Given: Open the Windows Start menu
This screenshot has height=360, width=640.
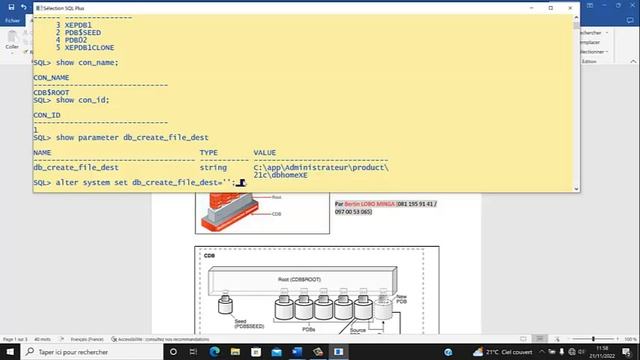Looking at the screenshot, I should pos(10,352).
